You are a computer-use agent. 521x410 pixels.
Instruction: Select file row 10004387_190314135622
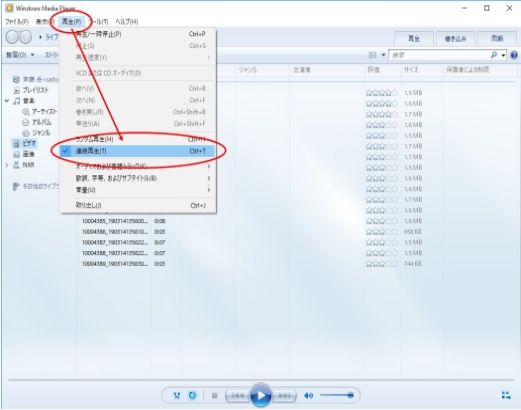tap(115, 242)
